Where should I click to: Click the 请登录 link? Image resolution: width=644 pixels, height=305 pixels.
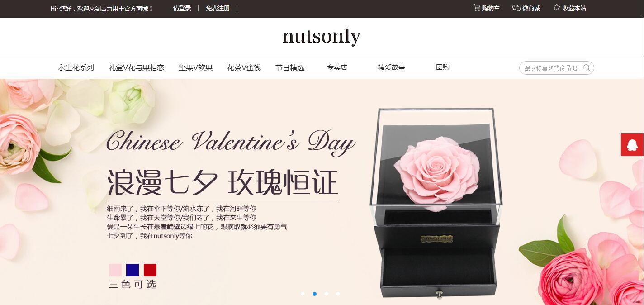(x=182, y=8)
